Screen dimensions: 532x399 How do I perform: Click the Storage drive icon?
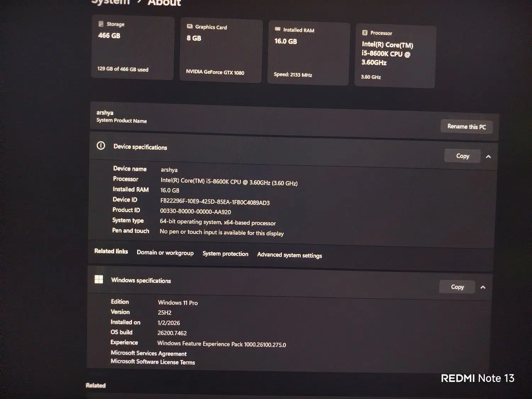click(x=101, y=24)
